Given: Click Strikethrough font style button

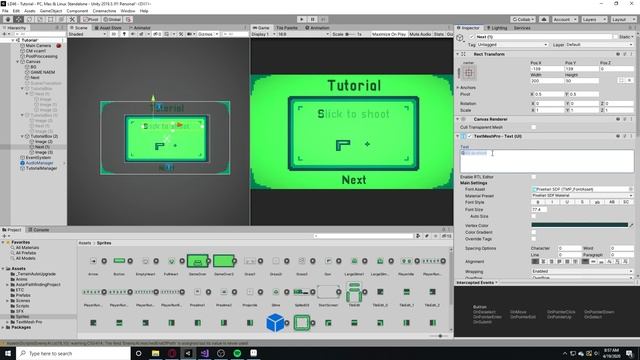Looking at the screenshot, I should coord(582,202).
